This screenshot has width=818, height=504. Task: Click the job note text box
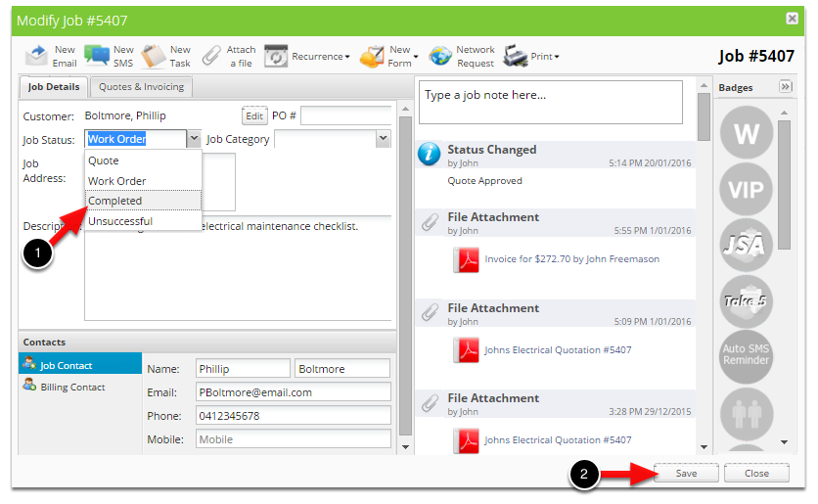[550, 102]
